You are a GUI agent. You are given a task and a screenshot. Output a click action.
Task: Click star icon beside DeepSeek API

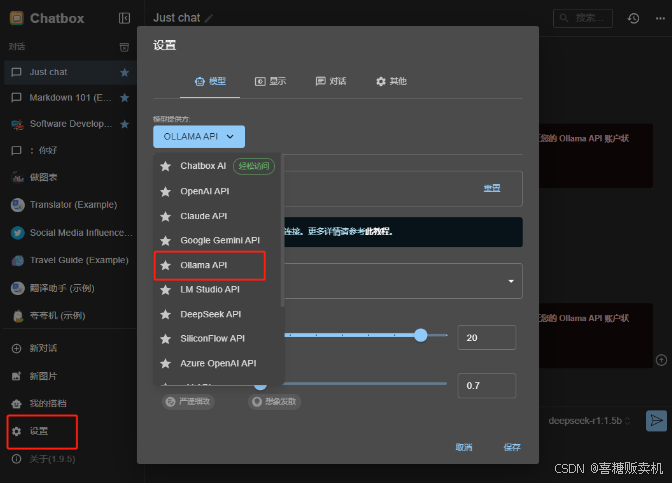(x=165, y=315)
